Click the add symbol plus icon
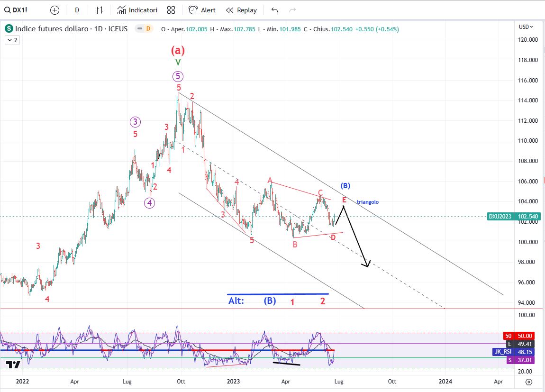 click(x=54, y=10)
